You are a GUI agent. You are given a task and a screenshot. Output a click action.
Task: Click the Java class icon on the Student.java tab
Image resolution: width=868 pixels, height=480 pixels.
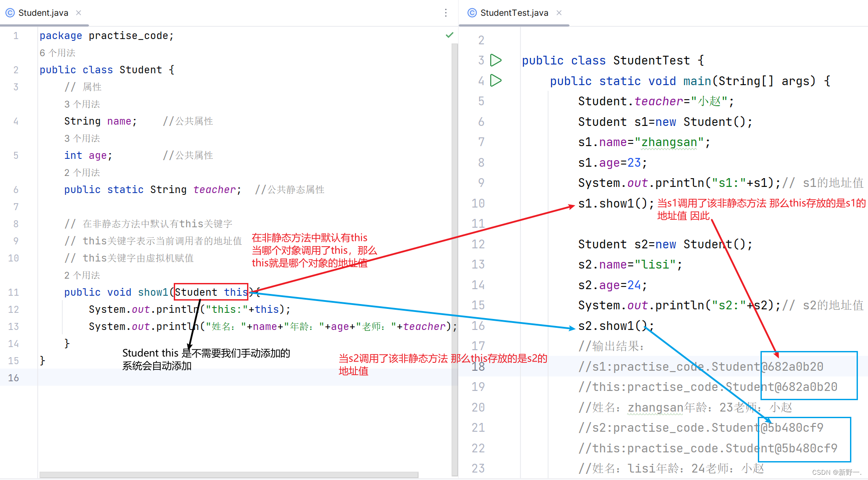(x=10, y=13)
